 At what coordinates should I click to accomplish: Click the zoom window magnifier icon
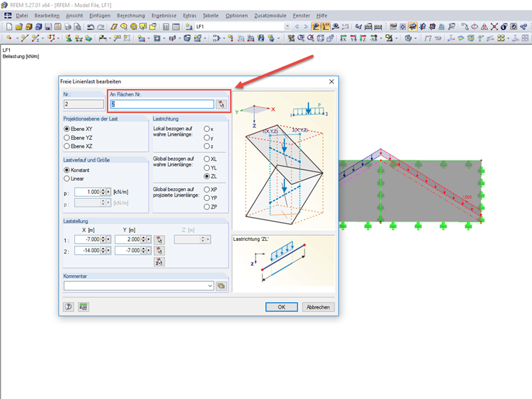click(x=301, y=38)
